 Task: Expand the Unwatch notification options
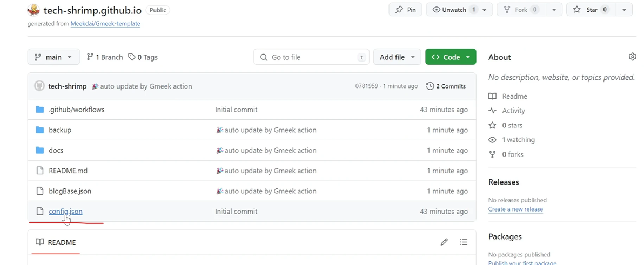pos(485,10)
